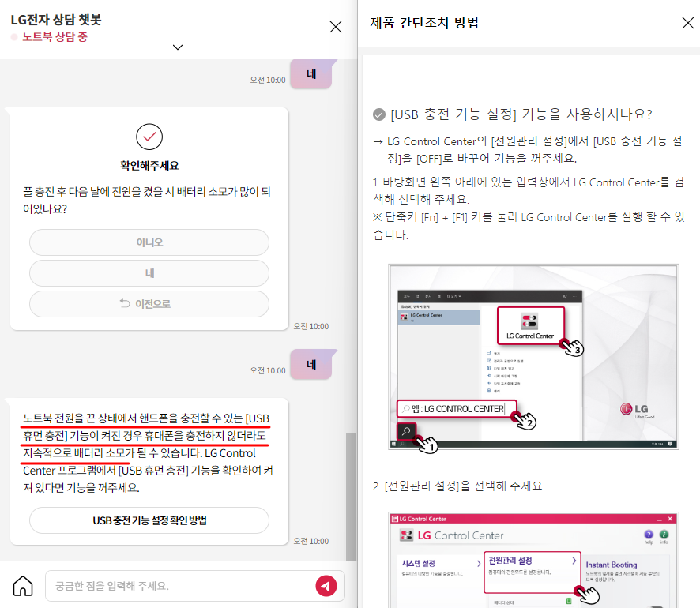Close the 제품 간단조치 방법 panel
700x608 pixels.
(688, 23)
